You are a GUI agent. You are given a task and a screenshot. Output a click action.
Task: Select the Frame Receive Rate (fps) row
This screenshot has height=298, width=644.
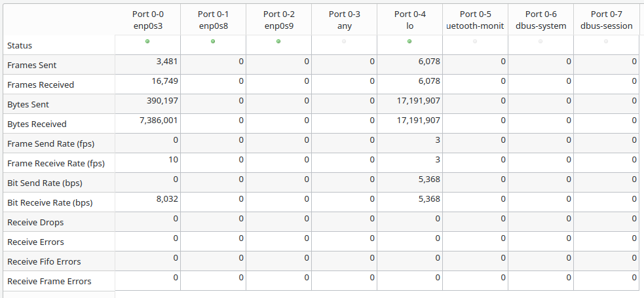56,164
